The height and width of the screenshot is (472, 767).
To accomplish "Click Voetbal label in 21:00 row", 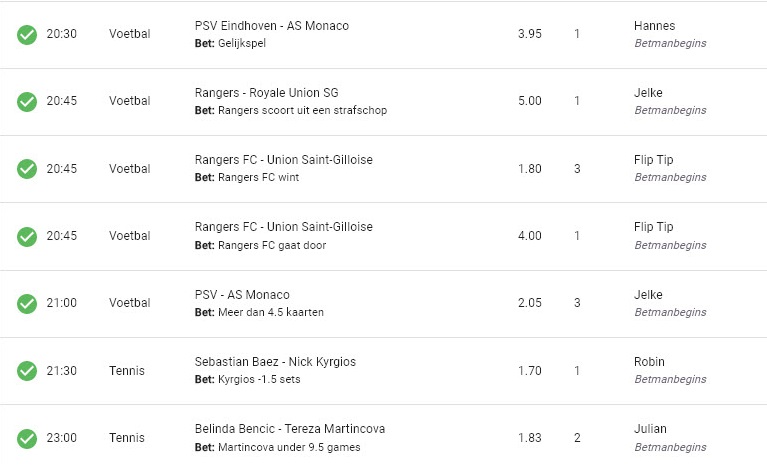I will click(x=130, y=303).
